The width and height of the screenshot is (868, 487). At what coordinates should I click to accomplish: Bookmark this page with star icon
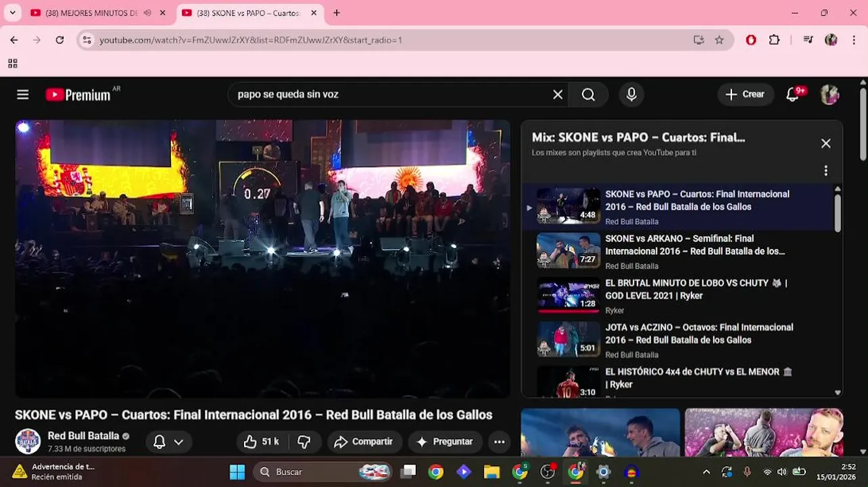point(719,40)
